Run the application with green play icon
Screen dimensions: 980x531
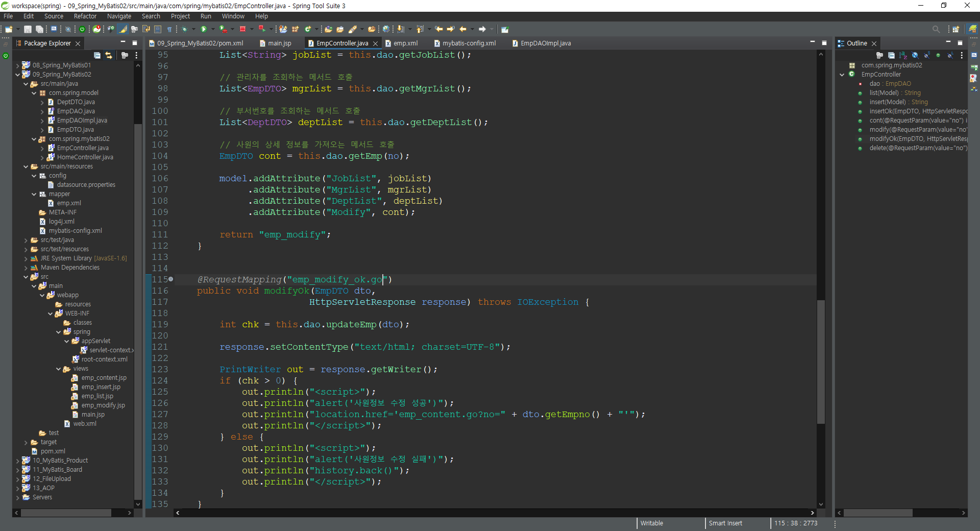(x=204, y=29)
